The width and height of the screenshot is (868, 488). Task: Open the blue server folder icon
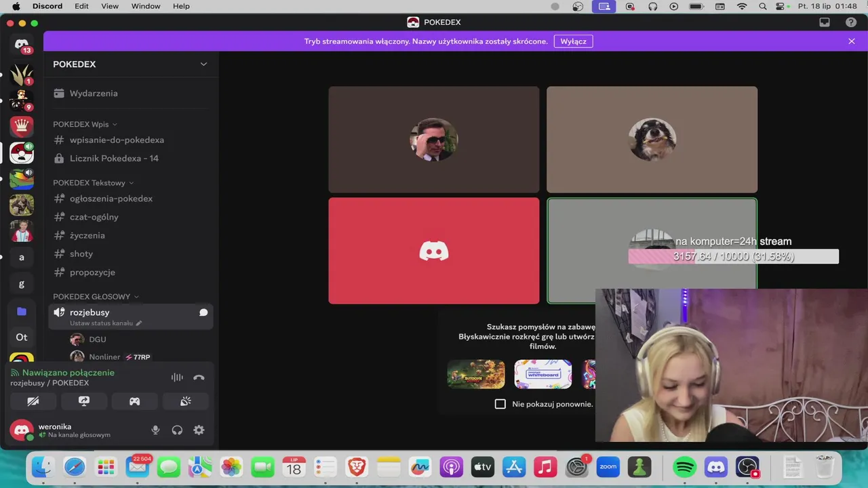22,311
